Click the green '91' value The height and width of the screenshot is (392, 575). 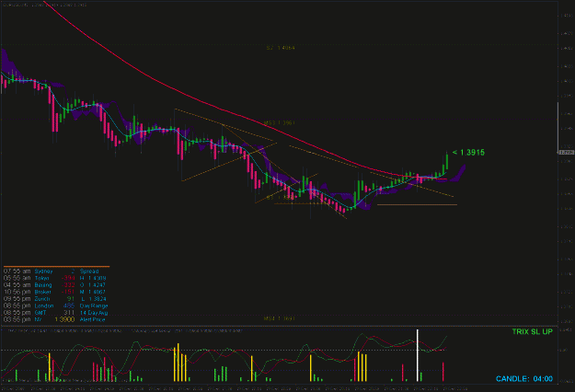click(71, 299)
